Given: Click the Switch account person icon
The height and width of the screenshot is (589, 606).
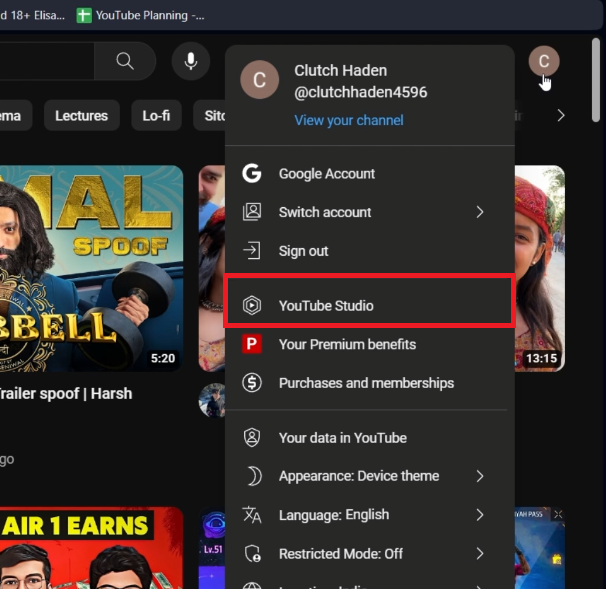Looking at the screenshot, I should pyautogui.click(x=252, y=212).
